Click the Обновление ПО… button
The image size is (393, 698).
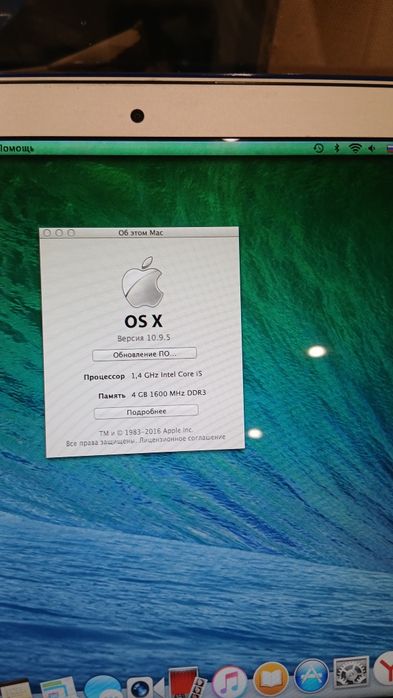point(144,354)
